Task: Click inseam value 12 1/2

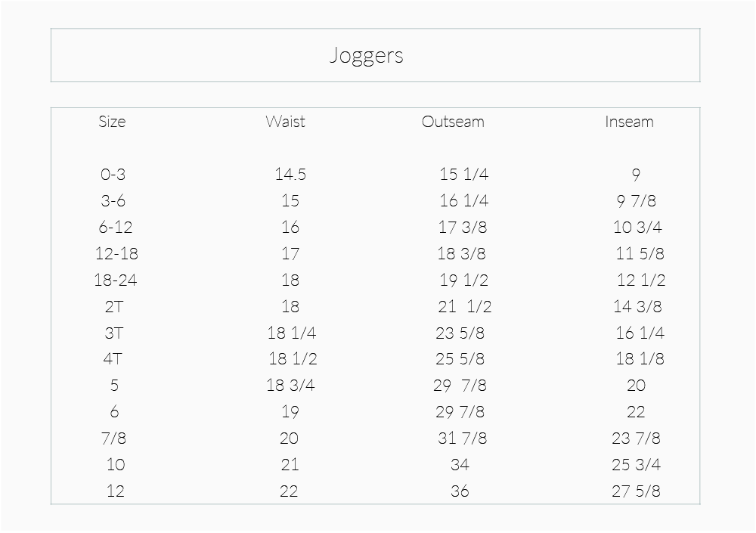Action: tap(641, 280)
